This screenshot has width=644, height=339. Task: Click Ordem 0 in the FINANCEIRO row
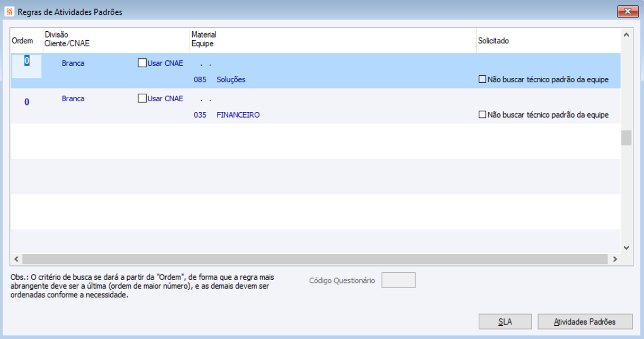26,102
